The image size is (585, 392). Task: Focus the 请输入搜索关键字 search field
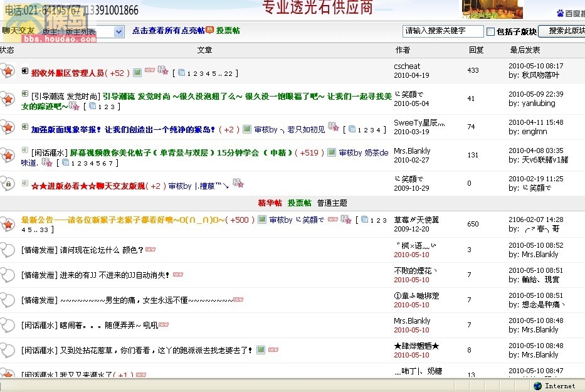click(443, 31)
